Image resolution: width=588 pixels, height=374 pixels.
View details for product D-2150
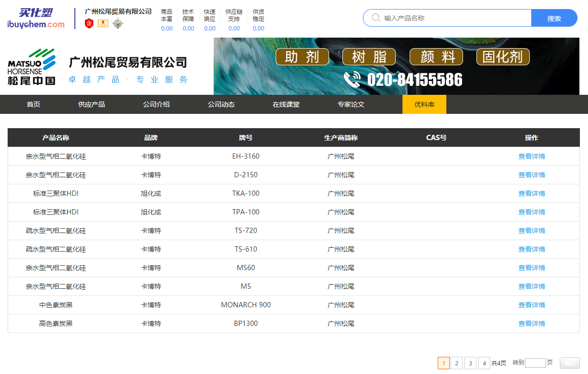coord(532,175)
